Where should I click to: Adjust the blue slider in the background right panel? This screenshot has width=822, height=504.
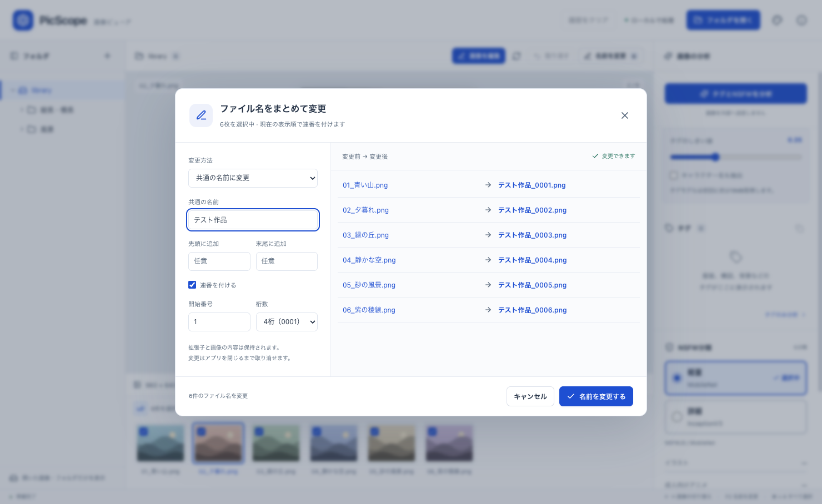tap(715, 157)
